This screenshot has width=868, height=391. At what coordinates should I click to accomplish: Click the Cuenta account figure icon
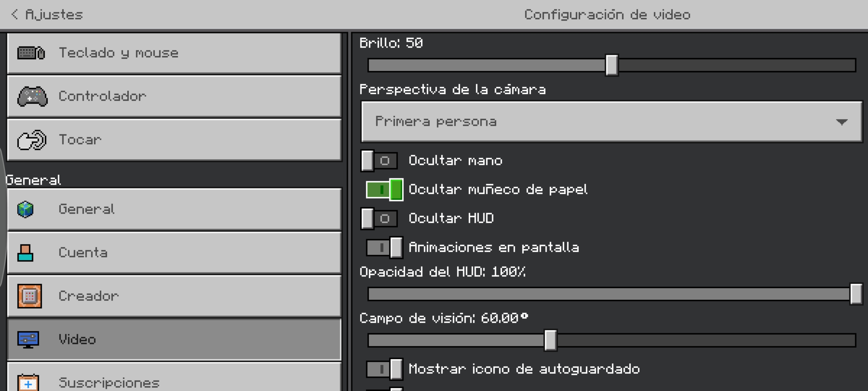[25, 253]
